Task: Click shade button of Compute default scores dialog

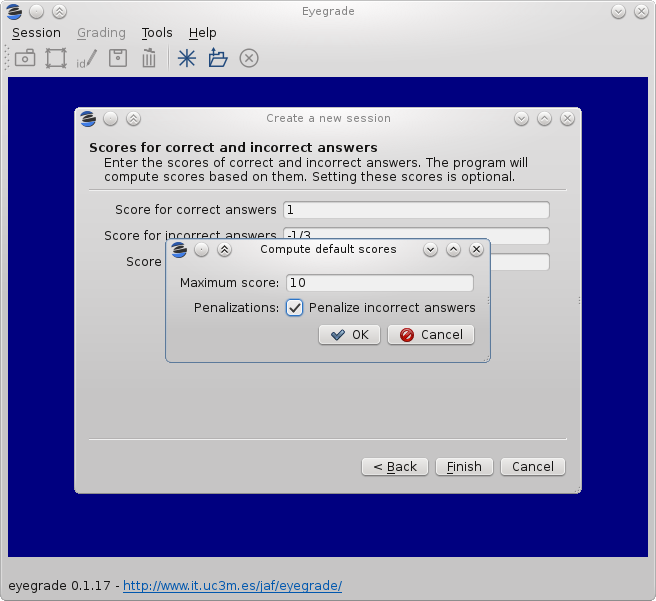Action: (224, 250)
